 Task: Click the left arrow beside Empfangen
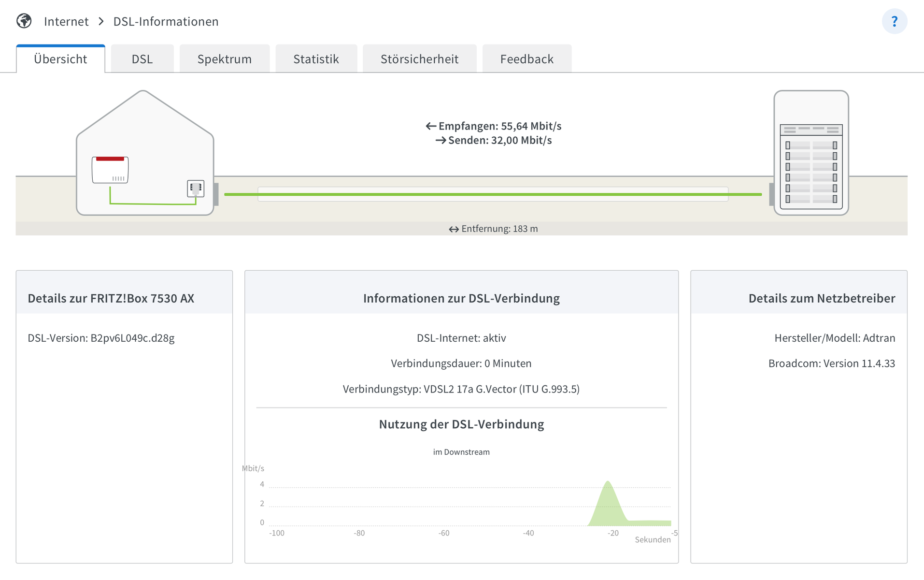431,126
